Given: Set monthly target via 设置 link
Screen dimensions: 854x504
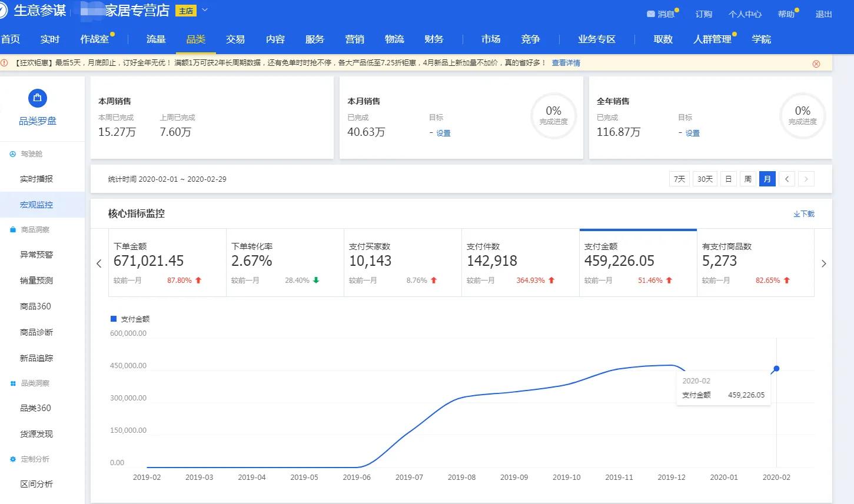Looking at the screenshot, I should pos(443,133).
